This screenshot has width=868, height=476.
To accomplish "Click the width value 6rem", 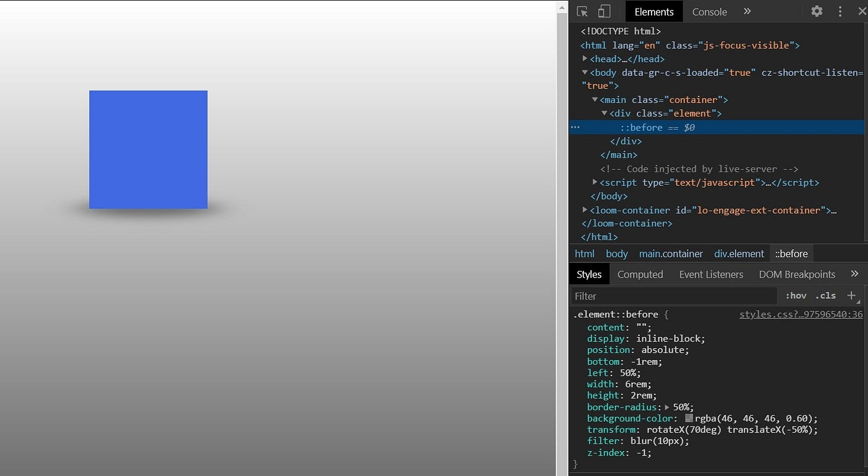I will (635, 384).
